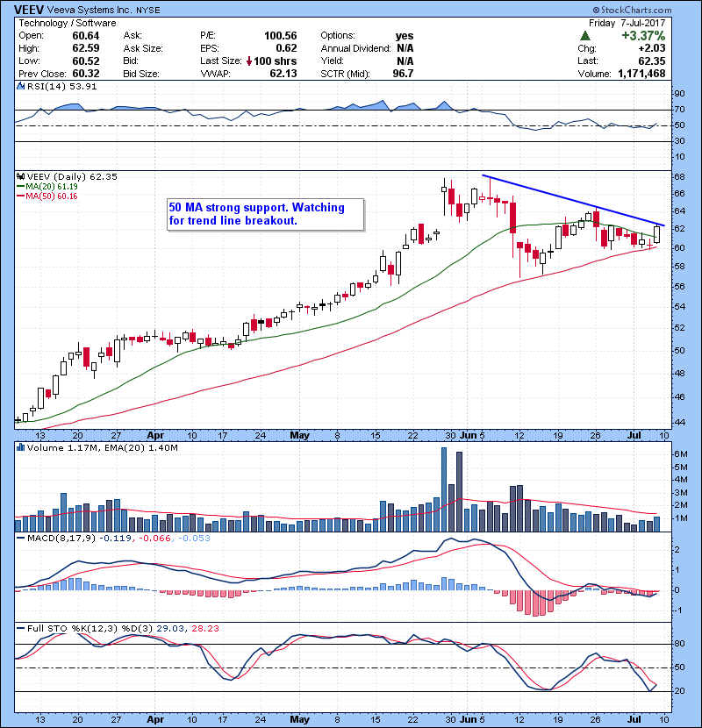
Task: Select the Open value 60.64
Action: click(85, 36)
